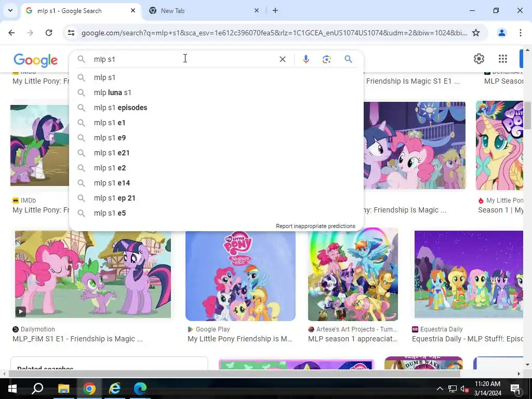This screenshot has width=532, height=399.
Task: Open the network tray icon
Action: point(453,389)
